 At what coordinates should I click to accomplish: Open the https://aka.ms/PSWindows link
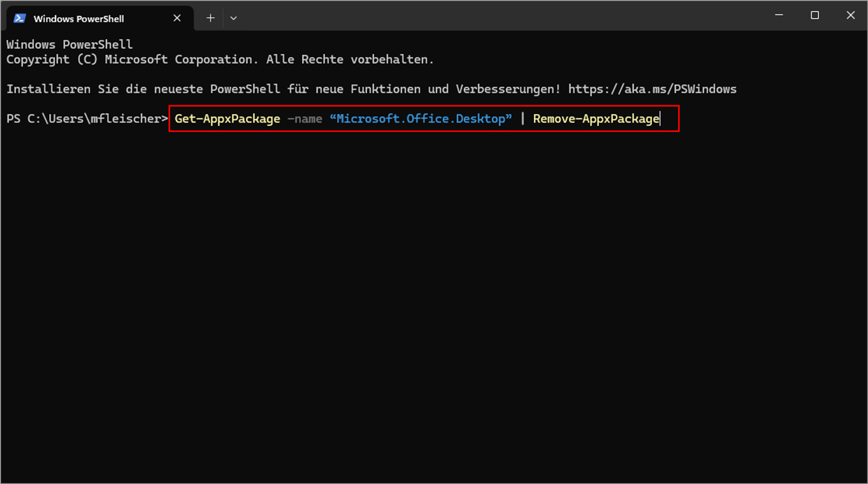652,89
